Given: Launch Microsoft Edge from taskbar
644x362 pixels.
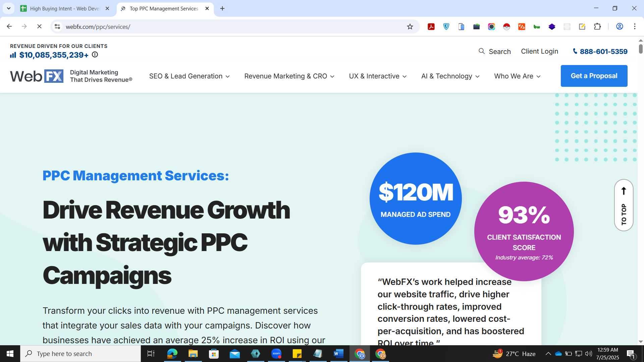Looking at the screenshot, I should click(x=172, y=354).
